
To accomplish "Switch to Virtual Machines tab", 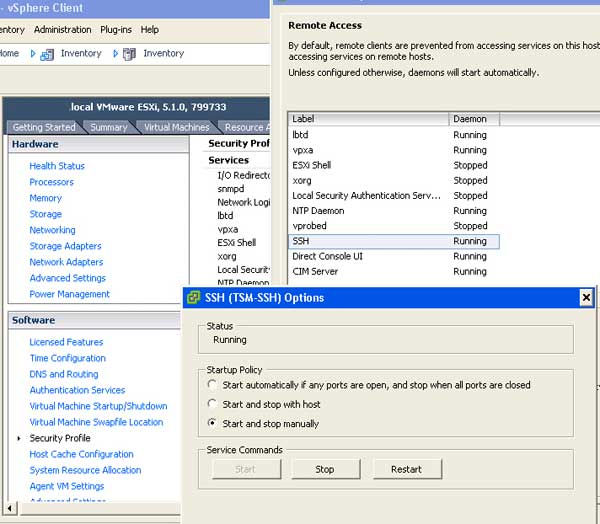I will click(176, 127).
